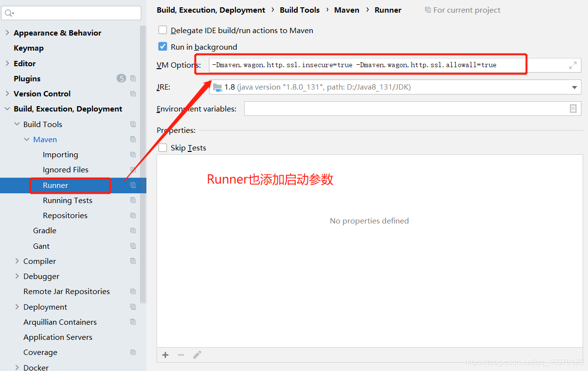588x371 pixels.
Task: Expand the Compiler node
Action: [17, 261]
